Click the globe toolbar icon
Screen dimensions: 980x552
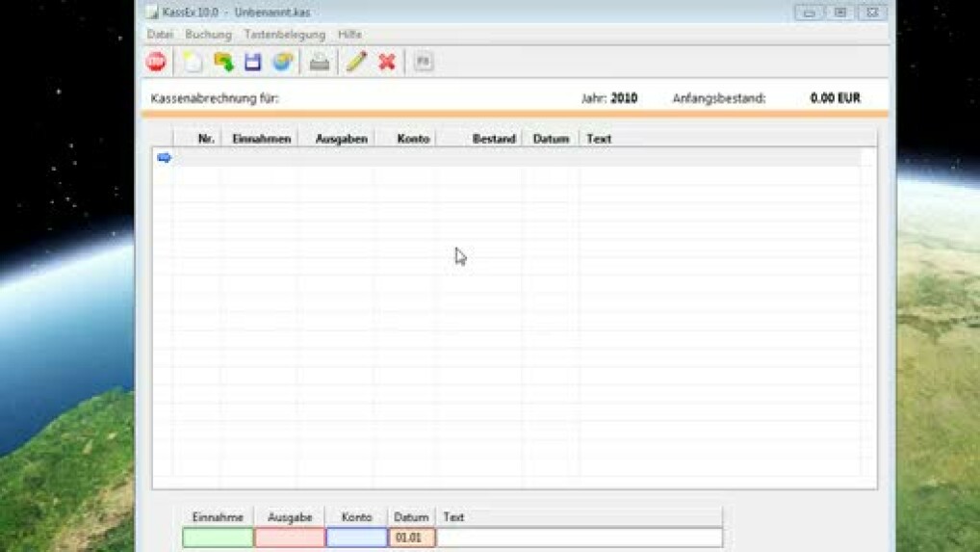pyautogui.click(x=282, y=62)
